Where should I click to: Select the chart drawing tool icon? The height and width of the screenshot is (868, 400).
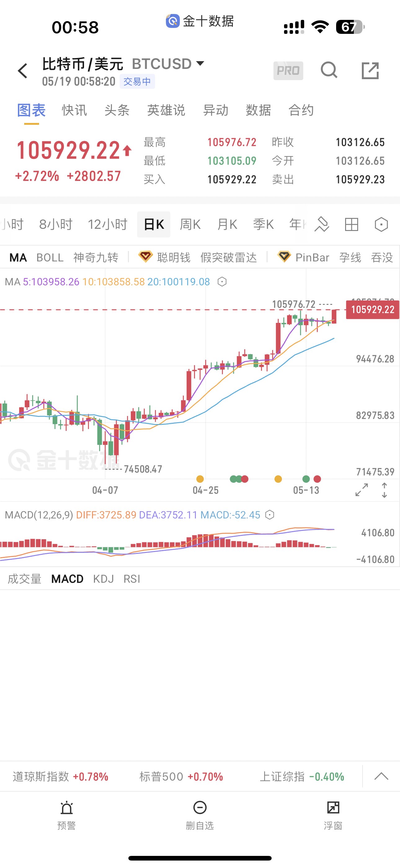[x=322, y=224]
